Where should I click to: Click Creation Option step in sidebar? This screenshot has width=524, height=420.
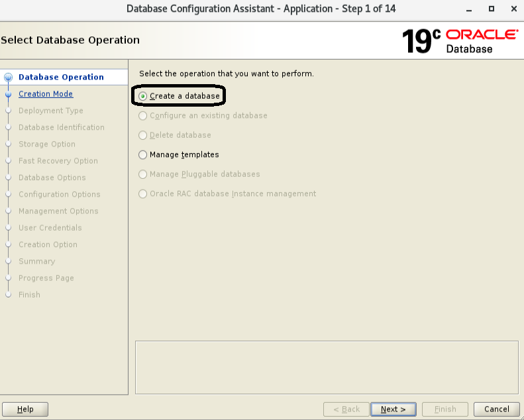48,244
